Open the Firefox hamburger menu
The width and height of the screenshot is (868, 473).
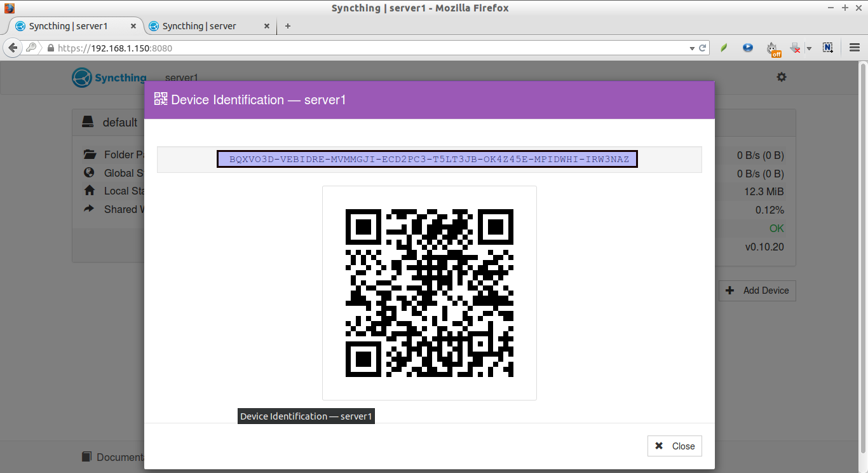(855, 48)
